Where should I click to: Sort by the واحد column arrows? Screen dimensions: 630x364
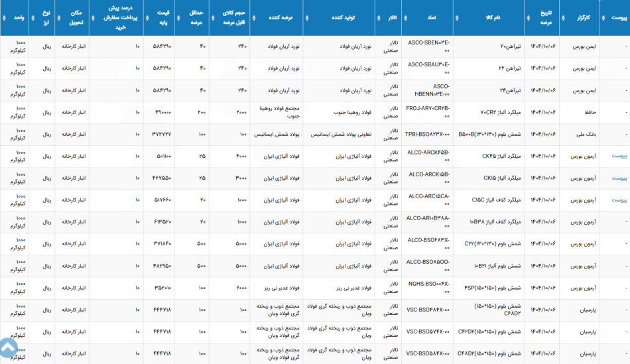[x=5, y=18]
